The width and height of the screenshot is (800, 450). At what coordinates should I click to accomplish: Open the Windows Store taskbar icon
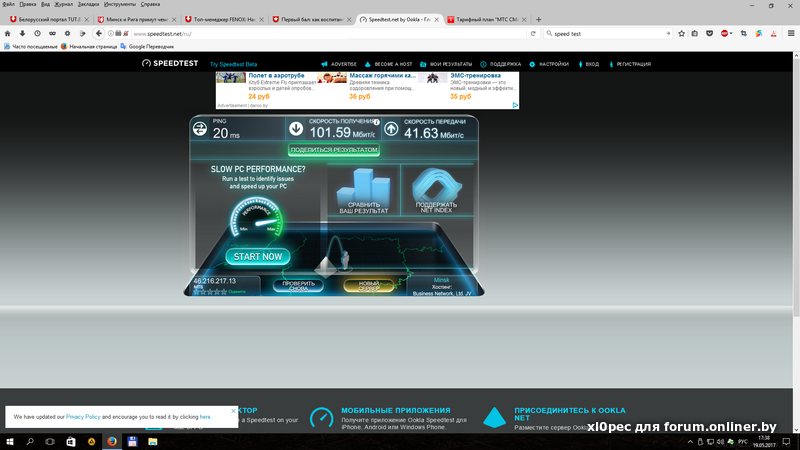[x=71, y=442]
